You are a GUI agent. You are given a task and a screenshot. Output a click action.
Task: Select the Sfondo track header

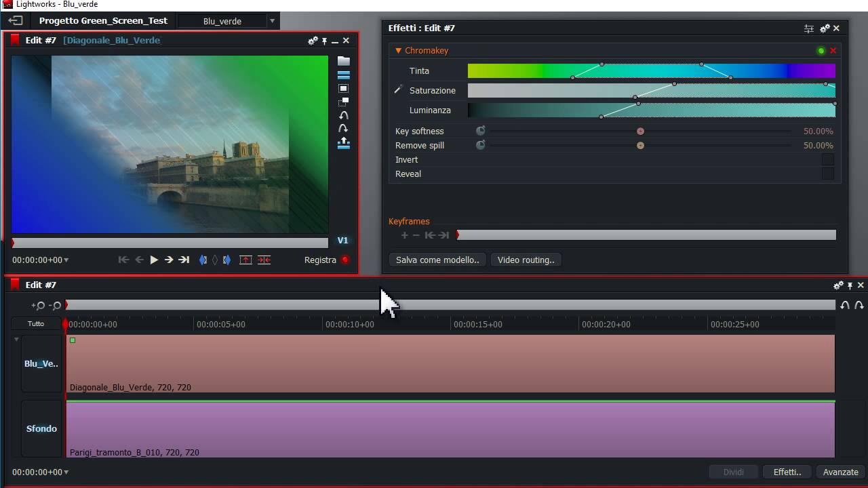[x=41, y=428]
